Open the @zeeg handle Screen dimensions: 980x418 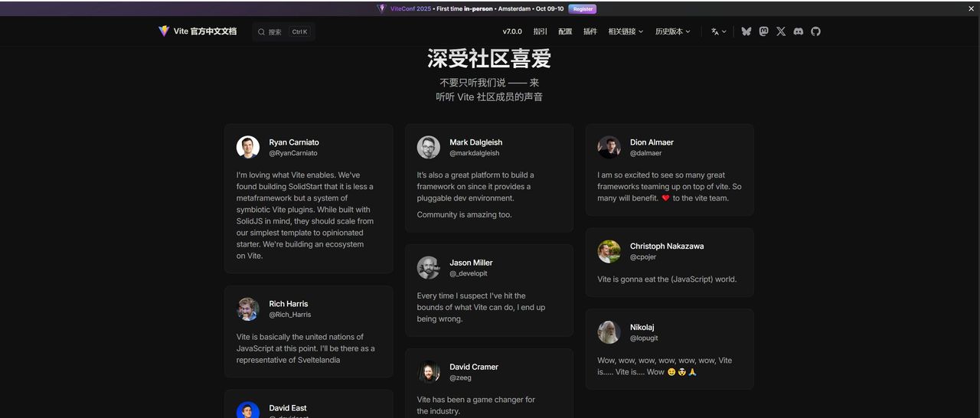pos(461,377)
